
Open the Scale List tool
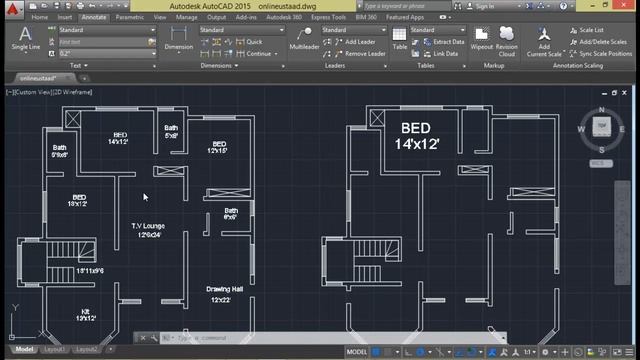pyautogui.click(x=587, y=30)
